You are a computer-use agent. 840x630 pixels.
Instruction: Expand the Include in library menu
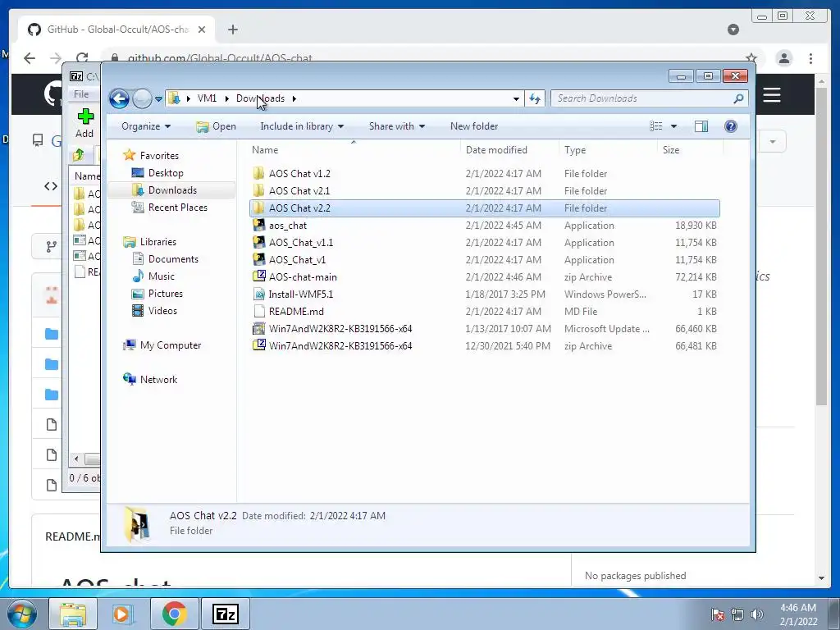pos(302,126)
